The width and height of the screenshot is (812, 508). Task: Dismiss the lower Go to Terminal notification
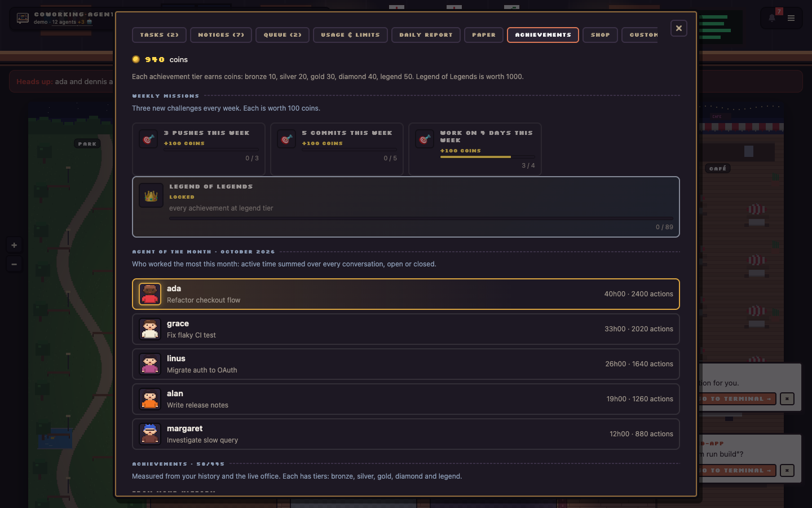(x=787, y=470)
